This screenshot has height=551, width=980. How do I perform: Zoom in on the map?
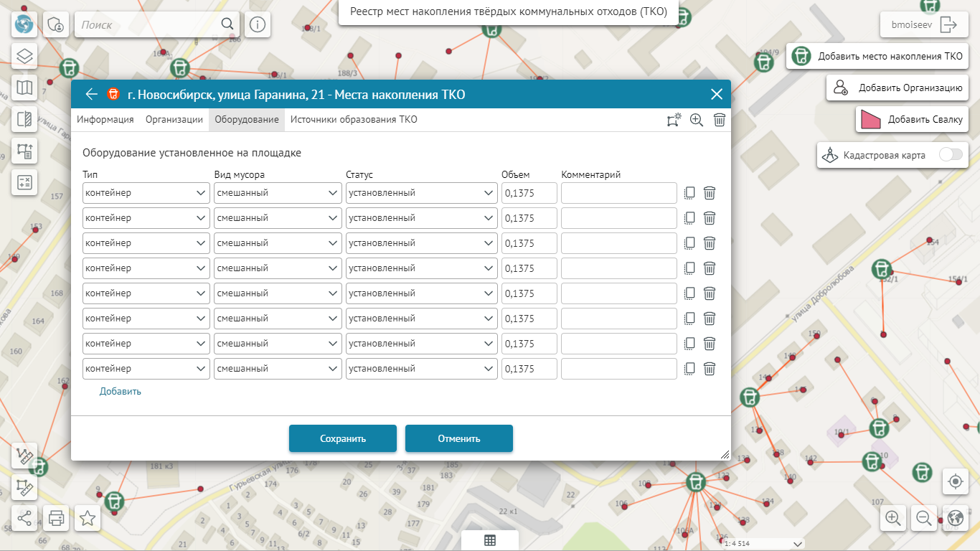tap(893, 517)
